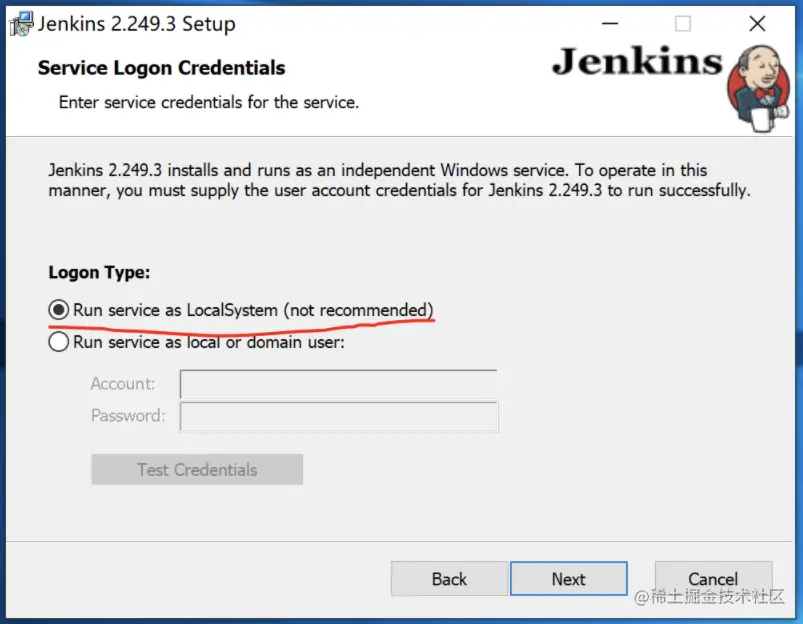Close the Jenkins Setup window
The image size is (803, 624).
pyautogui.click(x=757, y=24)
